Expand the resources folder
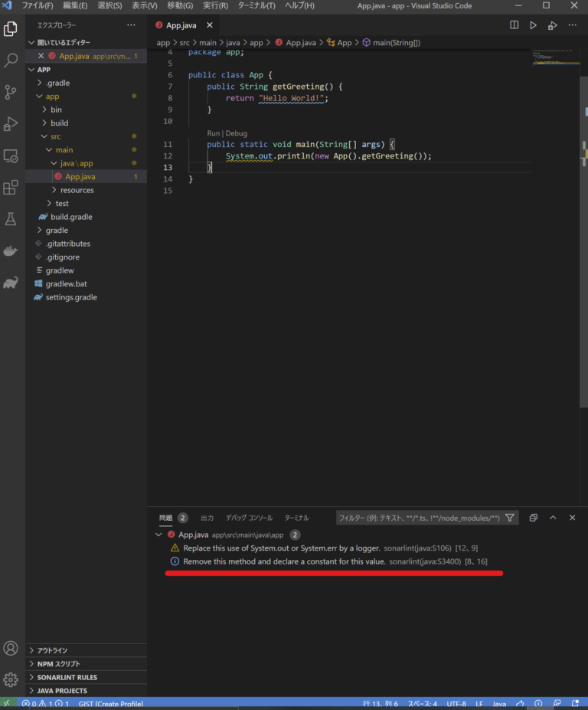 click(x=77, y=190)
